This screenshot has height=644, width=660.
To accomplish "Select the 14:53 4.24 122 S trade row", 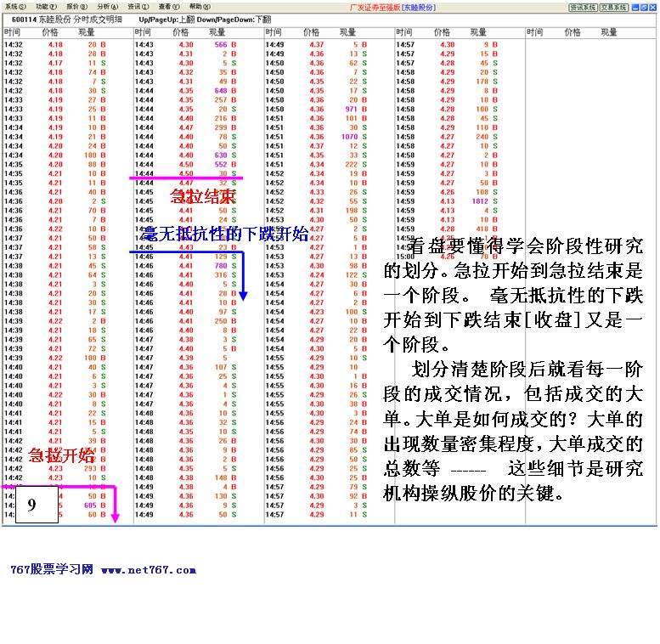I will [x=316, y=275].
